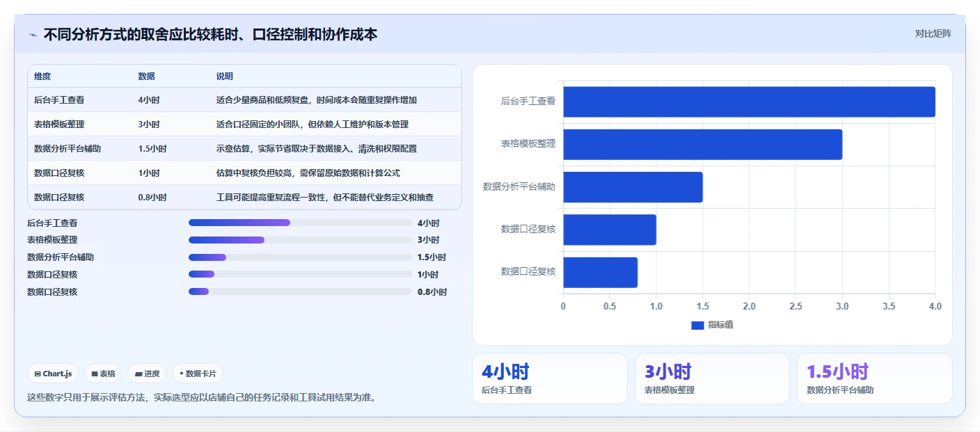This screenshot has width=980, height=432.
Task: Click the 数据分析平台辅助 progress bar
Action: [300, 257]
